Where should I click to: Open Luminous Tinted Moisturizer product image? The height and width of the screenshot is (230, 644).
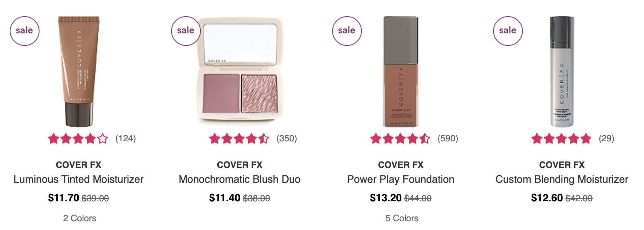(79, 71)
